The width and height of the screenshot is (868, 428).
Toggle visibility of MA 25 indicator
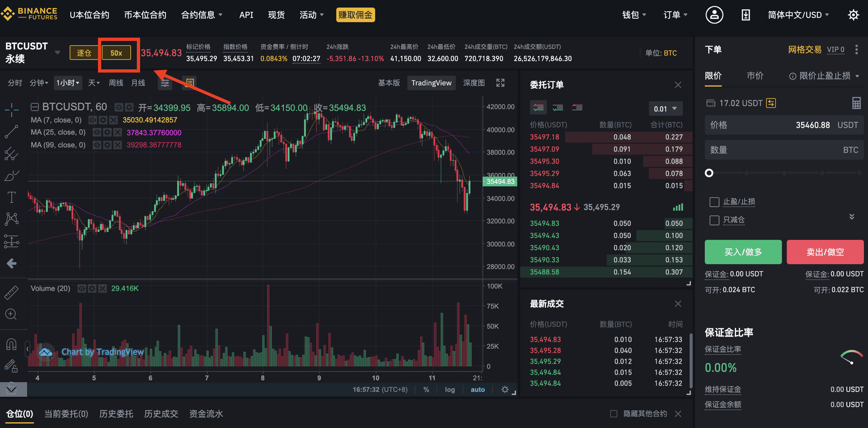coord(97,133)
